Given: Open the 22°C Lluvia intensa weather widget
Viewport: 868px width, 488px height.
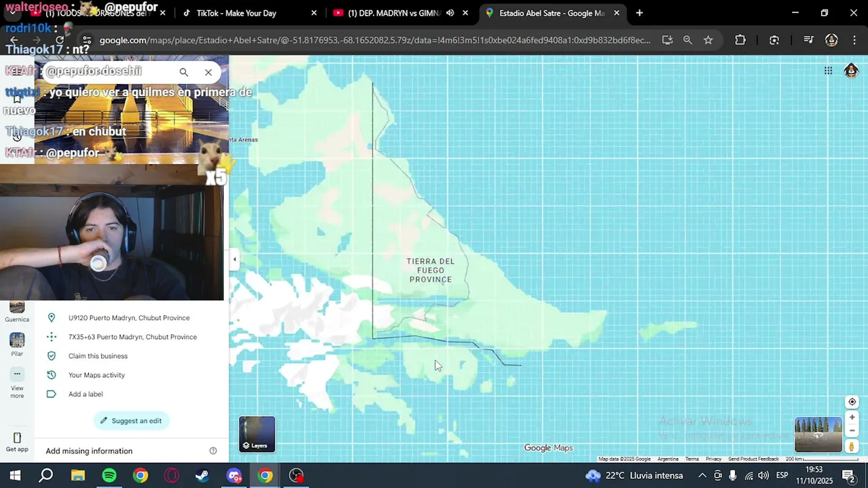Looking at the screenshot, I should (635, 476).
